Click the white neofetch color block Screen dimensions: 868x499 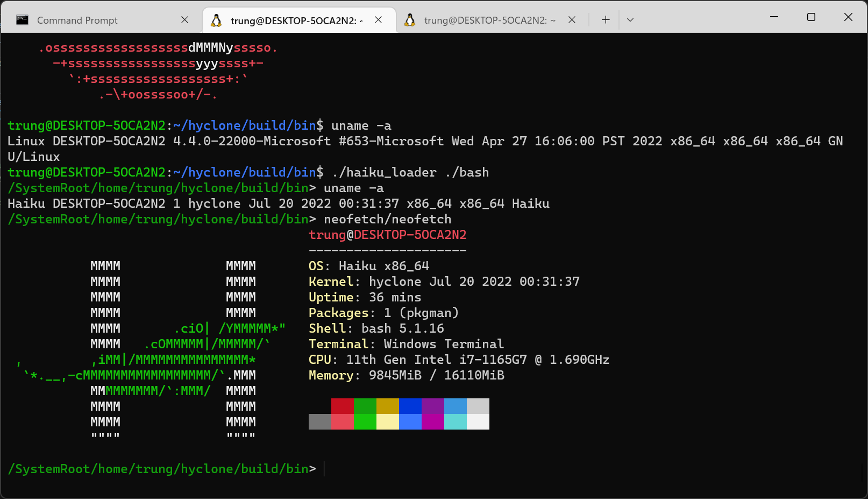pyautogui.click(x=478, y=421)
